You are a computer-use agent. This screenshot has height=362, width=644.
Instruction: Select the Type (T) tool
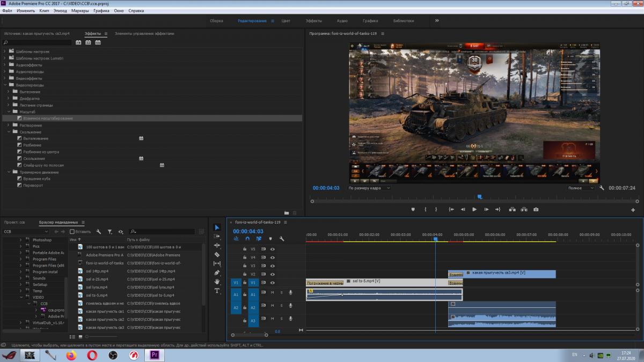[217, 291]
